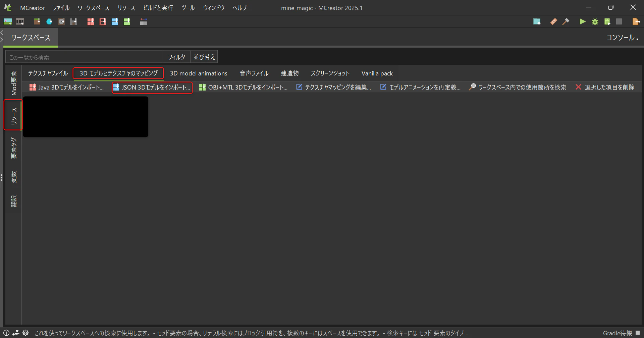
Task: Select the 建造物 tab
Action: (x=290, y=73)
